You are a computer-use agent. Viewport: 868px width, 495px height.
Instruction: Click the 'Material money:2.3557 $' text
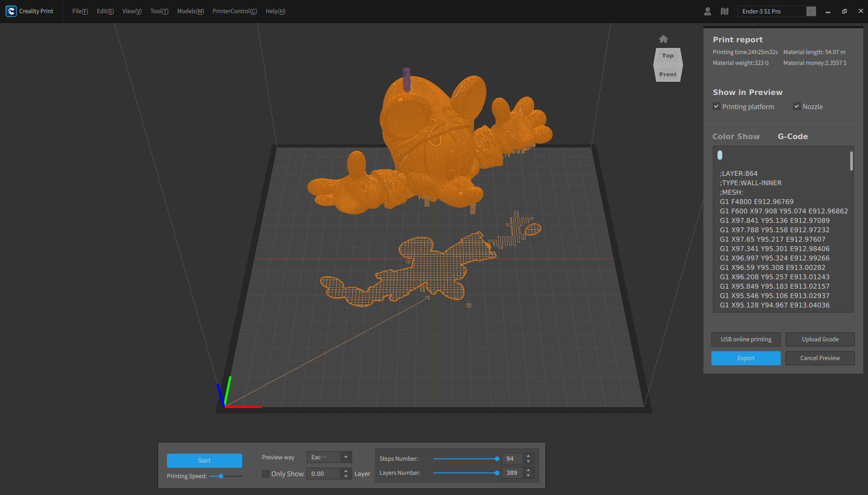coord(815,63)
